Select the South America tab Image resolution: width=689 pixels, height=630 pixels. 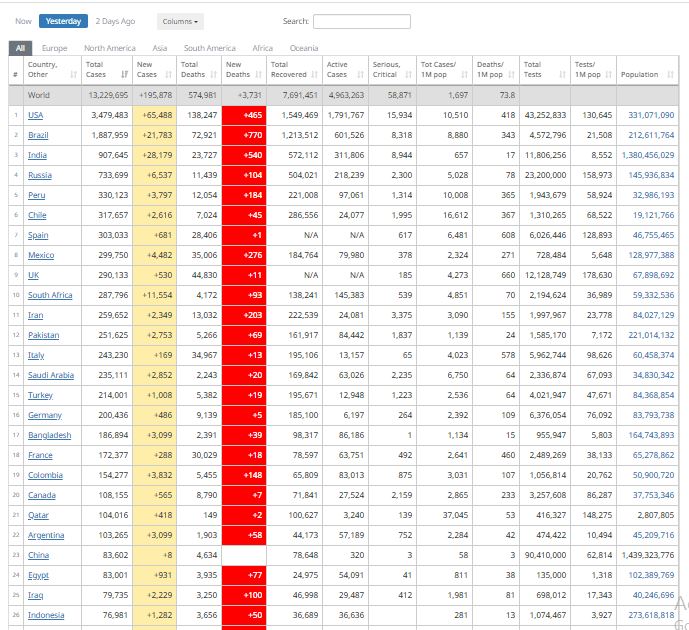coord(210,48)
